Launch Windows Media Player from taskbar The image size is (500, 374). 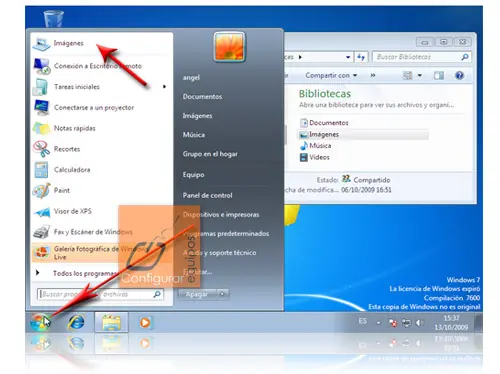point(145,322)
